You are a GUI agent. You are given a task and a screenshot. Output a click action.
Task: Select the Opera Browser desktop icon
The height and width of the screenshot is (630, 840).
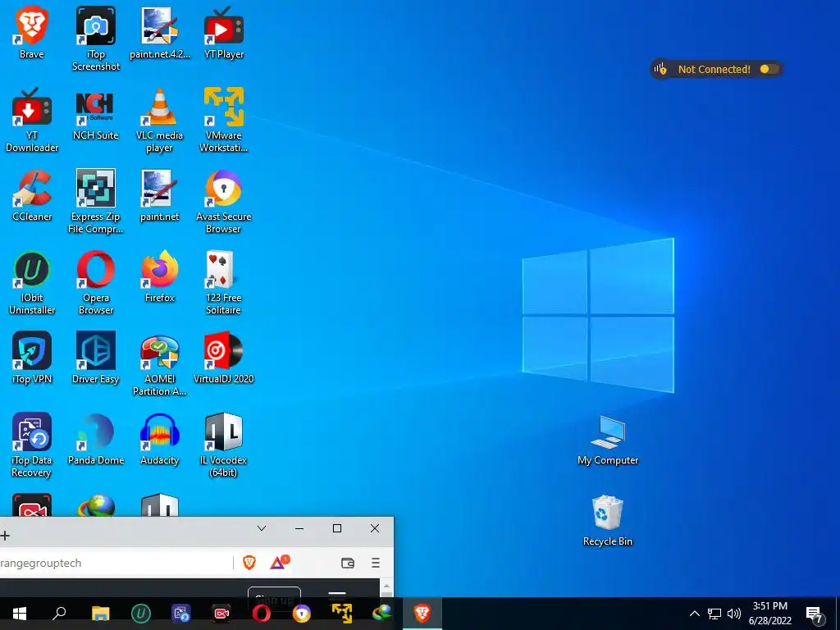pyautogui.click(x=95, y=283)
